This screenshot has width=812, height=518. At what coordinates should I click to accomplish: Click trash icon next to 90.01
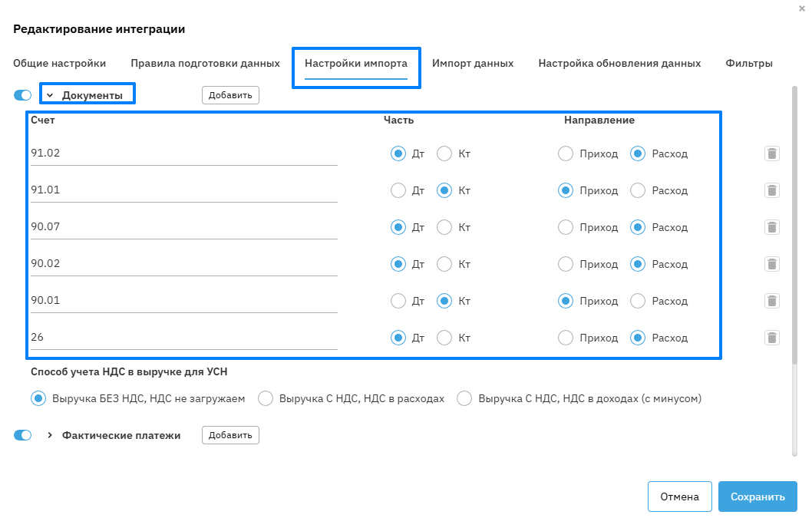(x=772, y=301)
